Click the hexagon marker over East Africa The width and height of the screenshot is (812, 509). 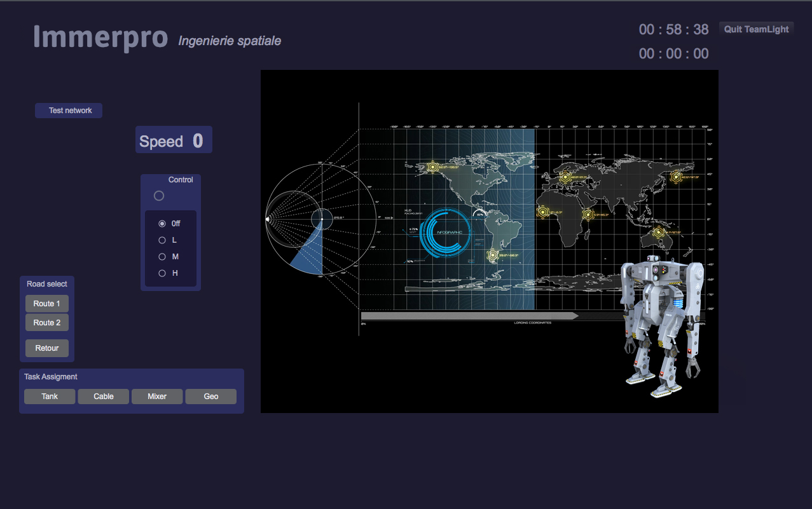click(x=588, y=215)
